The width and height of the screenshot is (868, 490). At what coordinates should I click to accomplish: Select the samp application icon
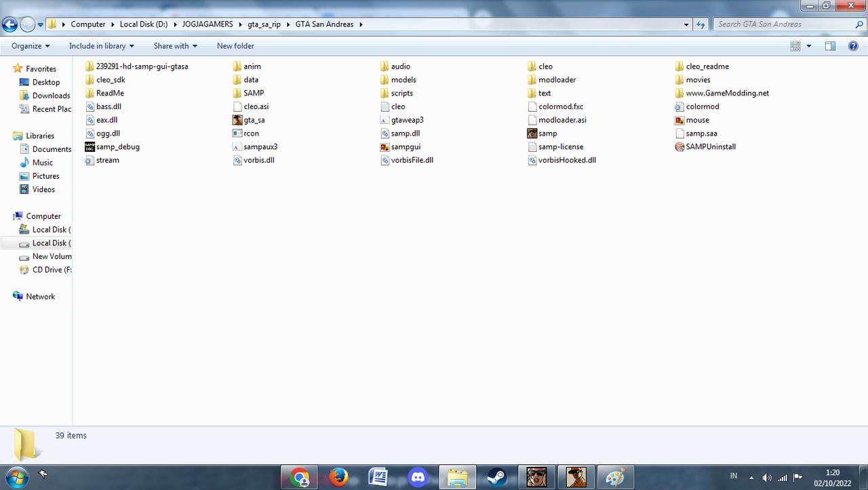point(542,134)
